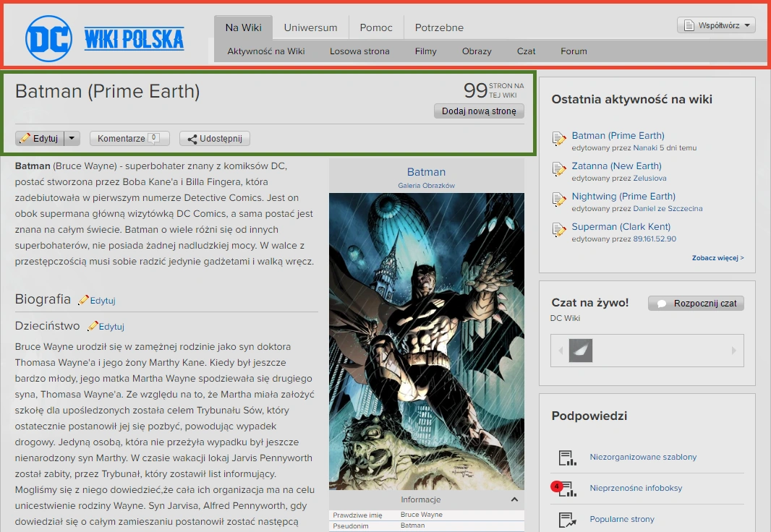This screenshot has height=532, width=771.
Task: Click the Komentarze button
Action: [x=129, y=139]
